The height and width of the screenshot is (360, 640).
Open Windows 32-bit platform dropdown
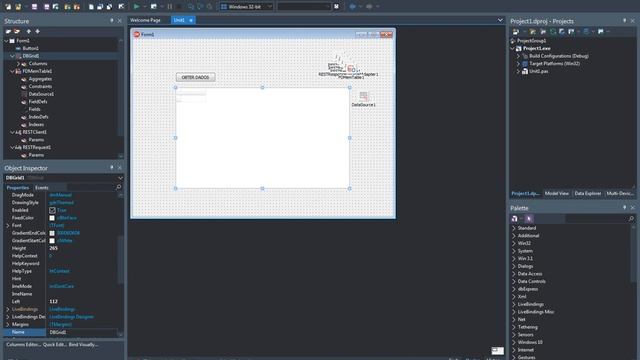269,7
